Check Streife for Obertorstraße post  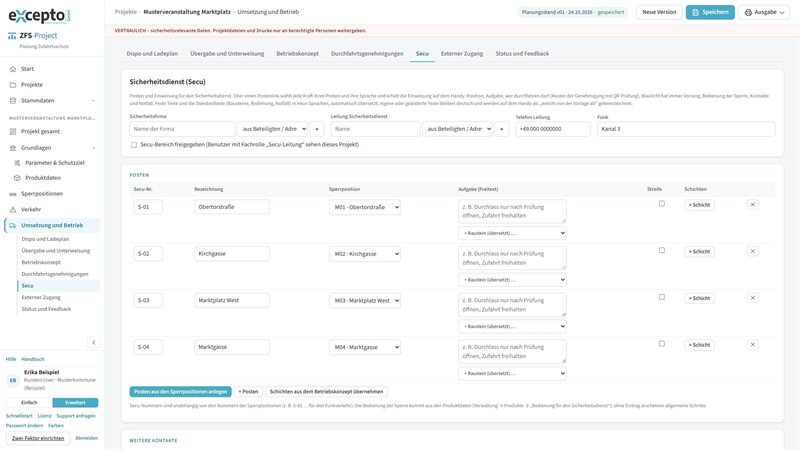point(662,204)
